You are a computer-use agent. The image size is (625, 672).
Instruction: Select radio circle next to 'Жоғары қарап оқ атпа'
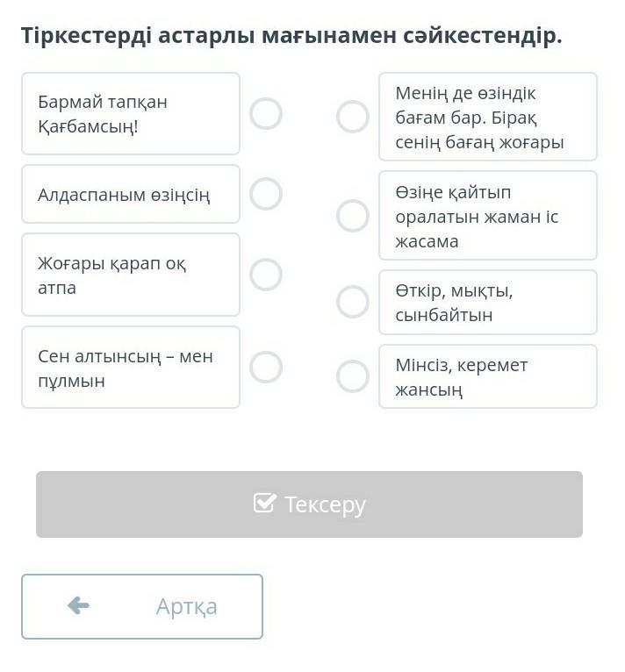(266, 275)
